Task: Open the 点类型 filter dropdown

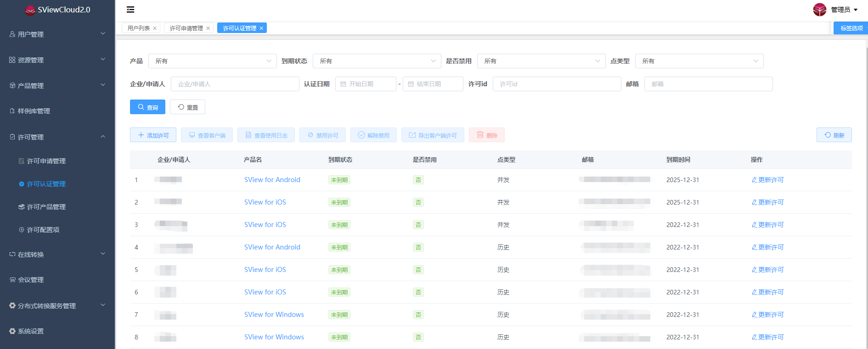Action: (699, 61)
